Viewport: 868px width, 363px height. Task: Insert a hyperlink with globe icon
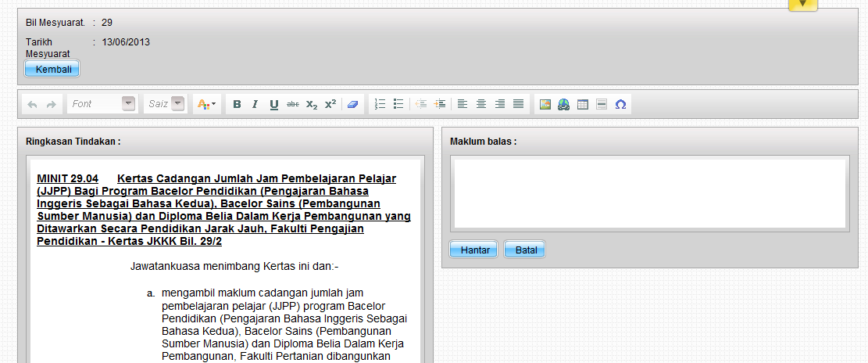click(x=563, y=104)
